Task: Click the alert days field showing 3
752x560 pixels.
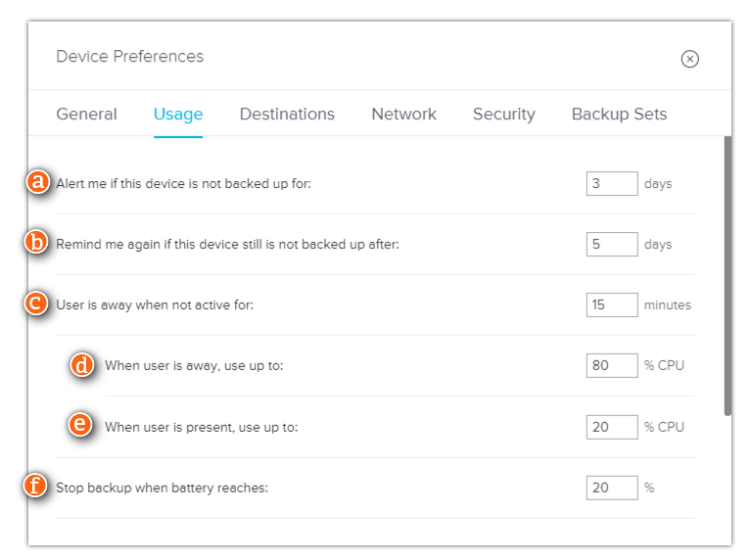Action: click(x=612, y=184)
